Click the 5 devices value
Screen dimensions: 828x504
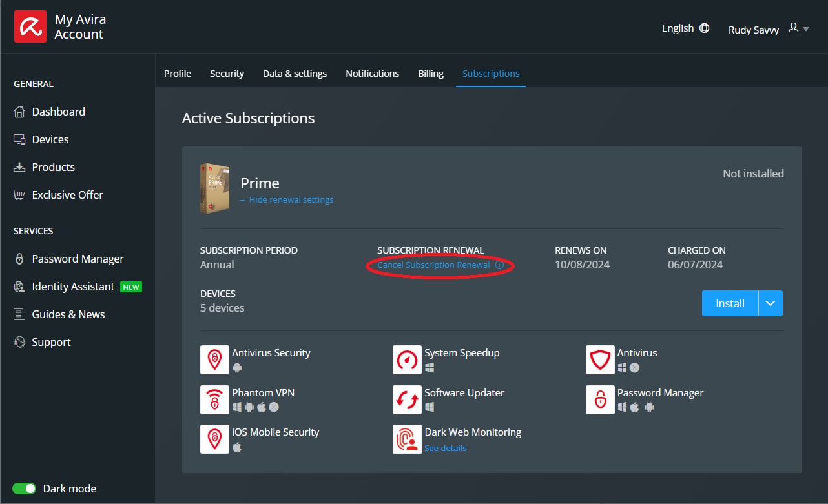[222, 308]
